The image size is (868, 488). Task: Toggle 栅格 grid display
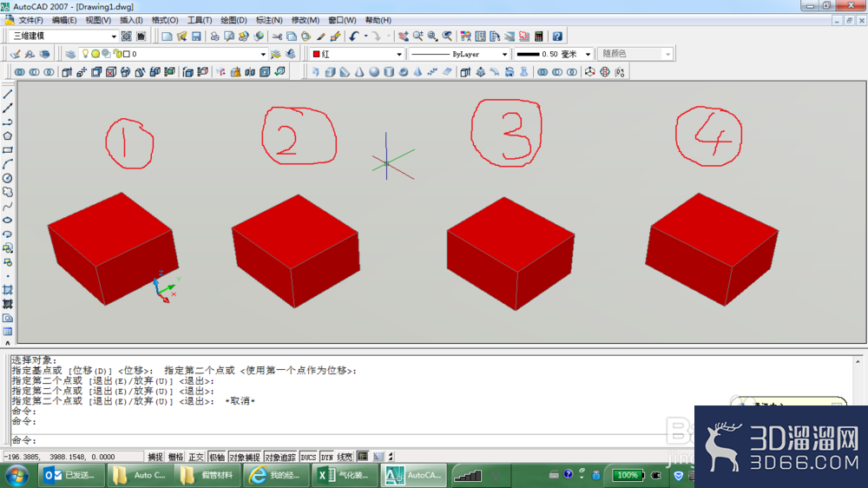click(175, 457)
